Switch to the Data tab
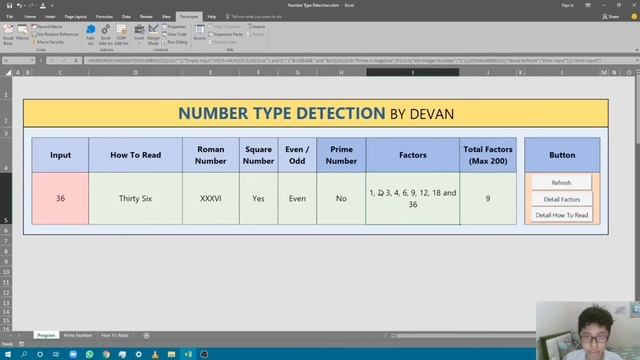Viewport: 640px width, 360px height. [x=126, y=17]
